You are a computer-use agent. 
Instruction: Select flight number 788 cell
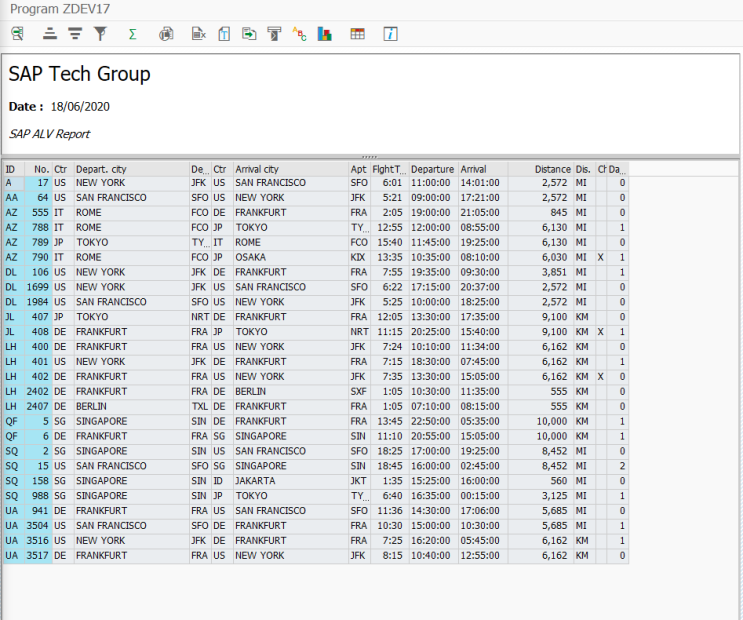tap(38, 228)
